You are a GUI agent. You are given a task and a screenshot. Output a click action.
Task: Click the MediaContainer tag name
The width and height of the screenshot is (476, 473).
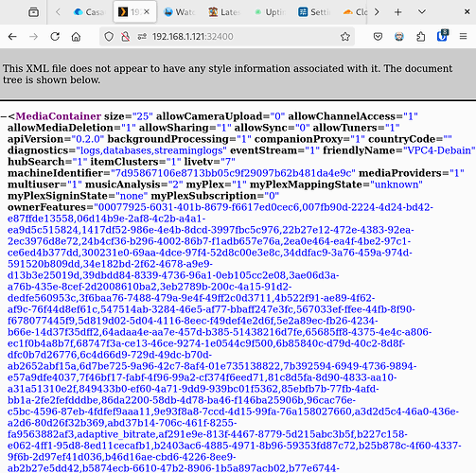click(x=59, y=116)
